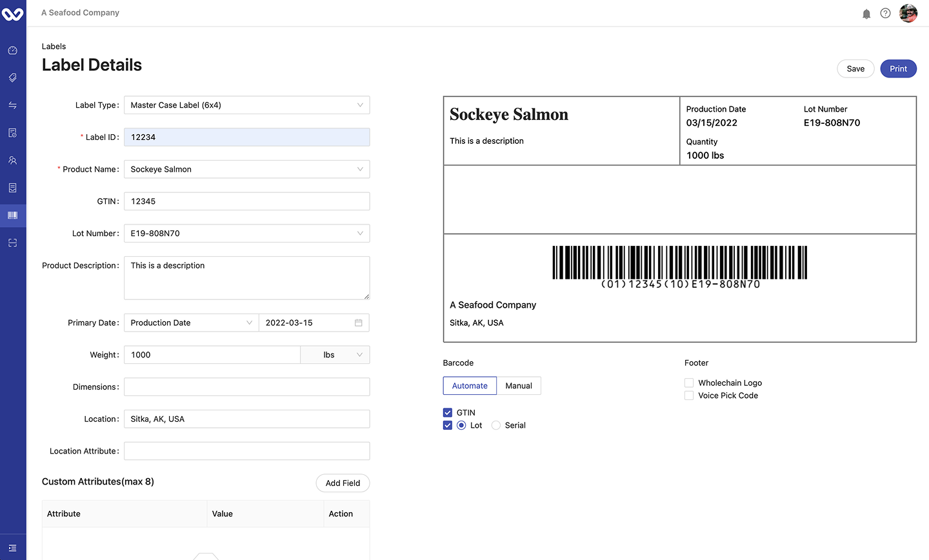Click the users icon in sidebar
This screenshot has height=560, width=929.
(12, 161)
